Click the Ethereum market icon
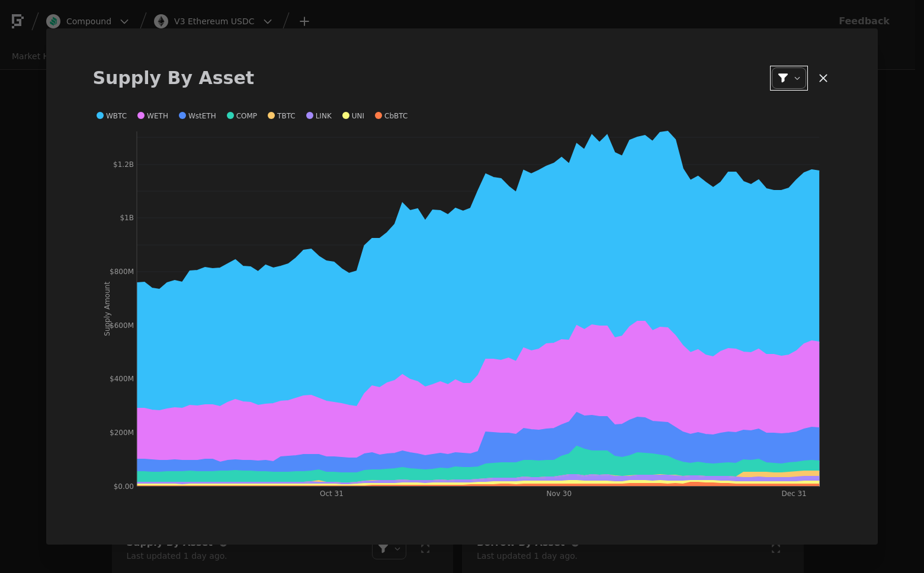Viewport: 924px width, 573px height. [x=161, y=21]
